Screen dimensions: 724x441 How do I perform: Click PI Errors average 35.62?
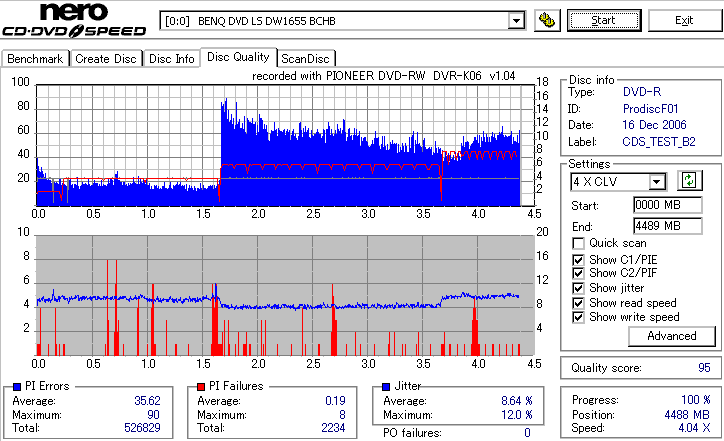[147, 400]
